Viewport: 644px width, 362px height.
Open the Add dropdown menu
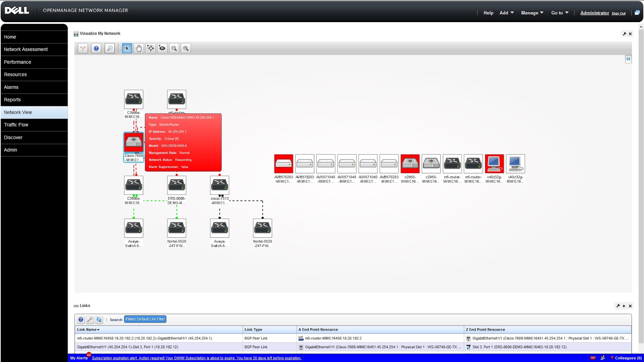coord(506,12)
